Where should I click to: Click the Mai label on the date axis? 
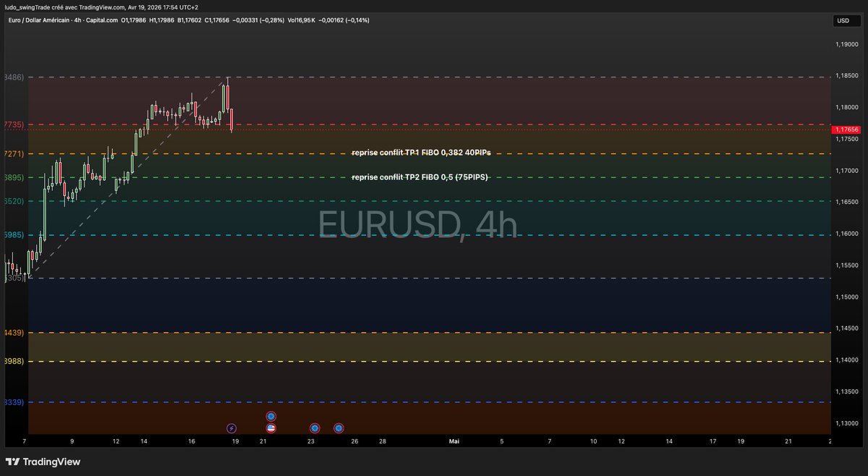point(454,441)
